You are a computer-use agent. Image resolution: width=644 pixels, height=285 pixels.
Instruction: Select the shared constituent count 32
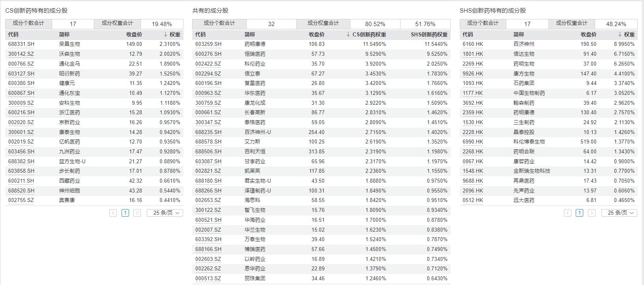click(x=271, y=24)
